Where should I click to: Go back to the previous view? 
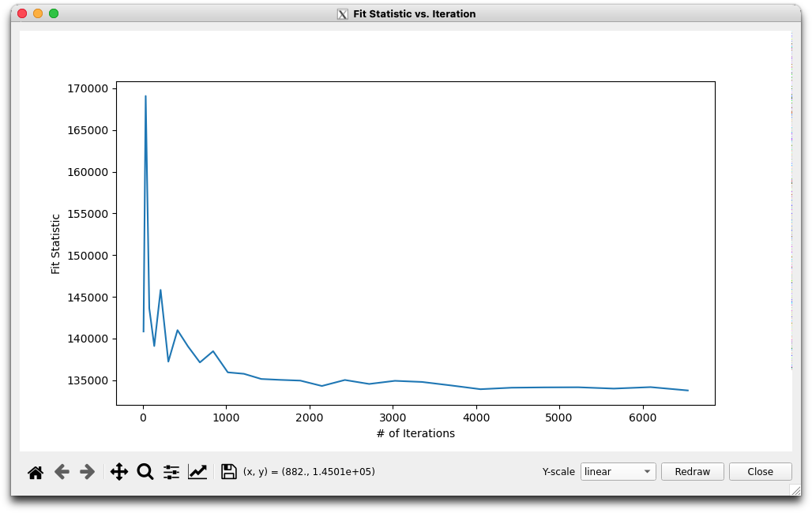coord(62,472)
